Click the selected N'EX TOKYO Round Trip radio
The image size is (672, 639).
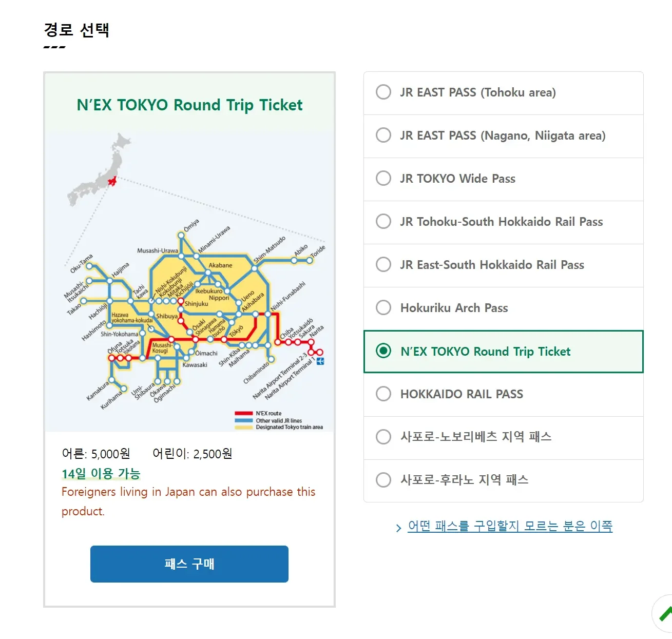(383, 351)
